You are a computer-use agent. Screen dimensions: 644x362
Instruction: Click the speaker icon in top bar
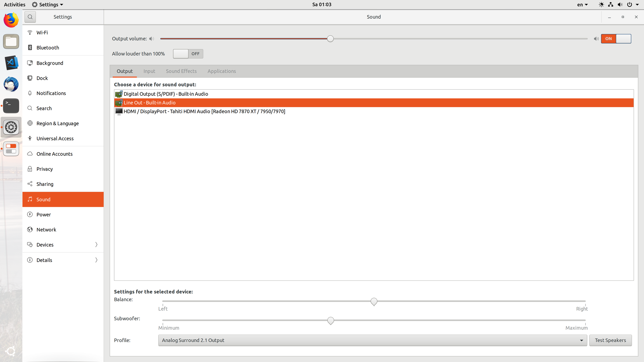620,4
